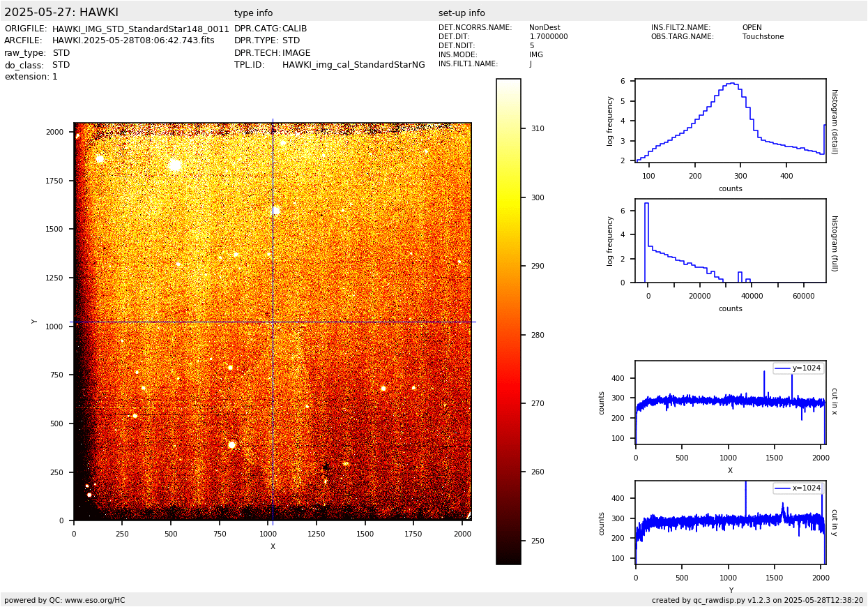Select the ARCFILE fits filename

click(133, 41)
